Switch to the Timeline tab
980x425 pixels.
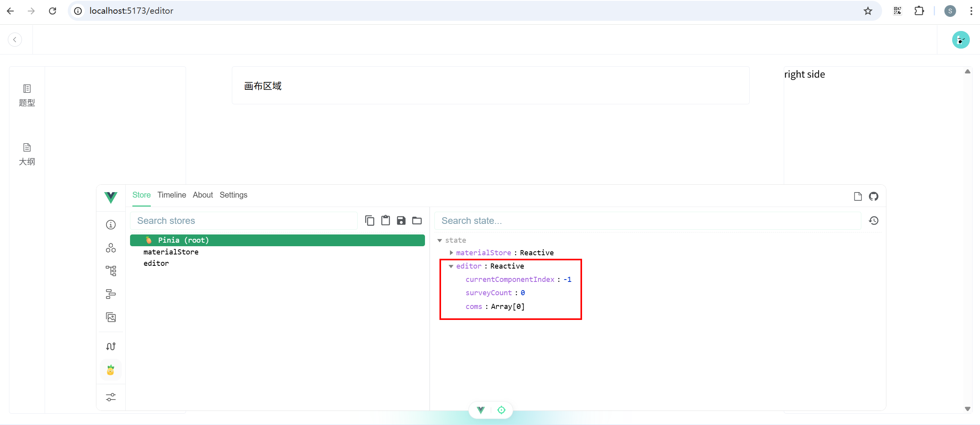[x=172, y=195]
